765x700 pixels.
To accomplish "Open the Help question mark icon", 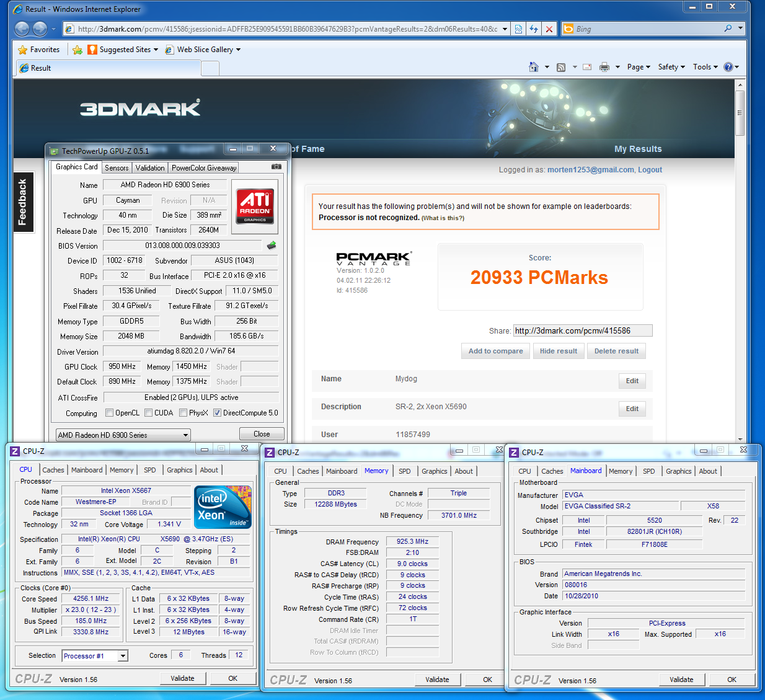I will (728, 67).
